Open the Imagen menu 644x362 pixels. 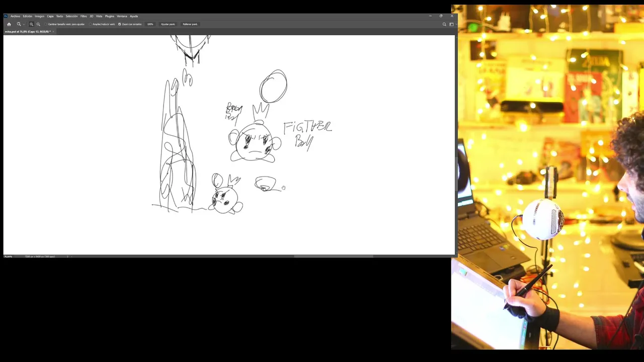coord(39,16)
